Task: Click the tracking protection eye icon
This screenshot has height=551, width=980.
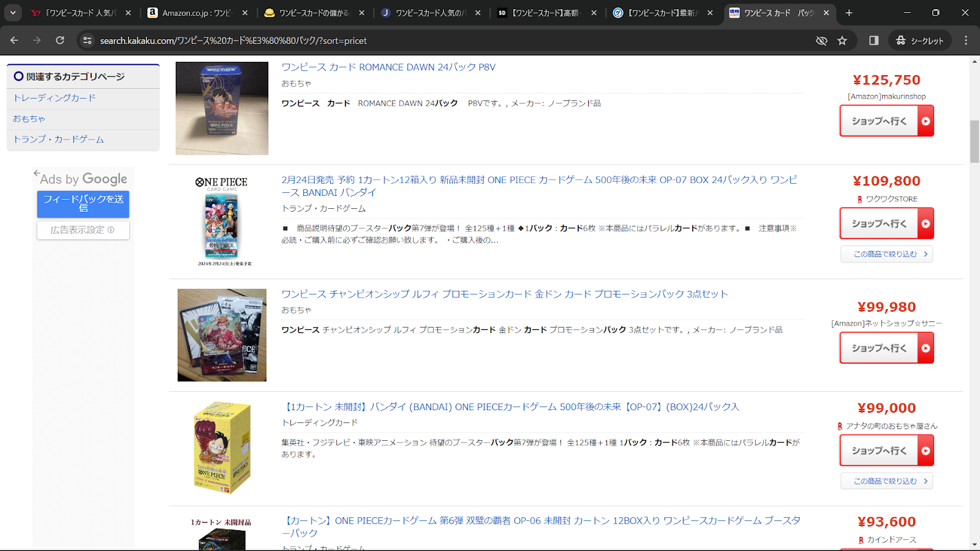Action: point(821,40)
